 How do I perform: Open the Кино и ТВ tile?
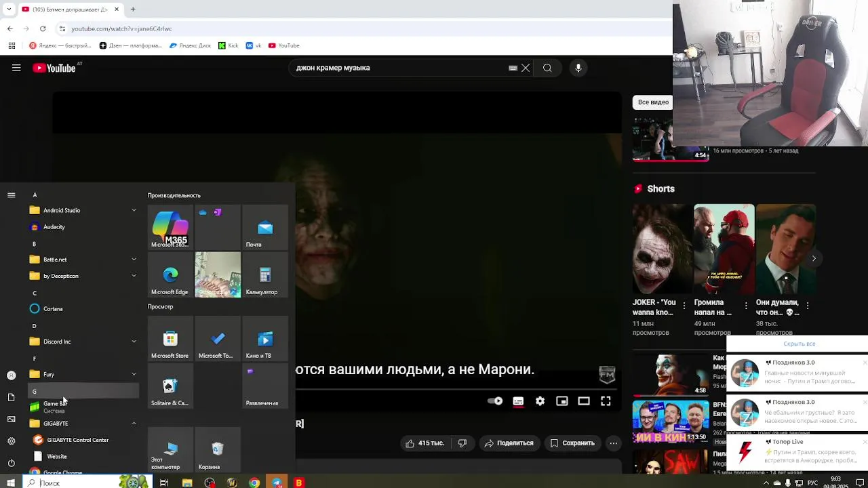(265, 338)
